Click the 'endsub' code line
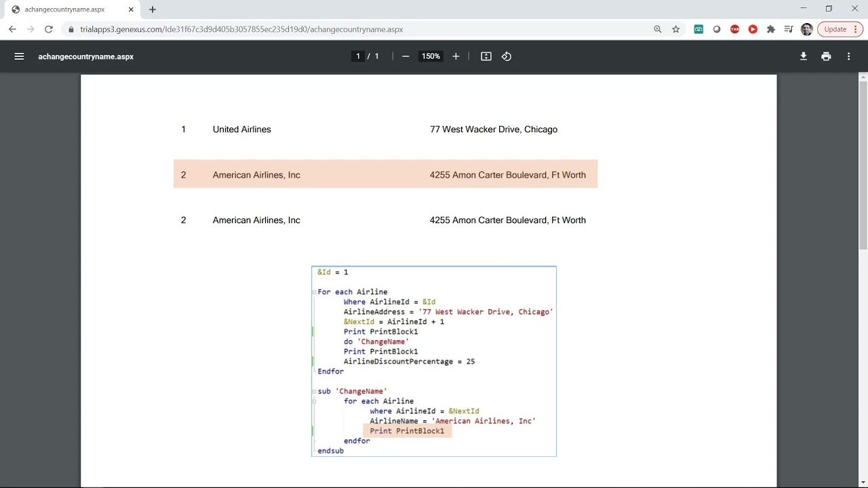The height and width of the screenshot is (488, 868). pyautogui.click(x=331, y=451)
